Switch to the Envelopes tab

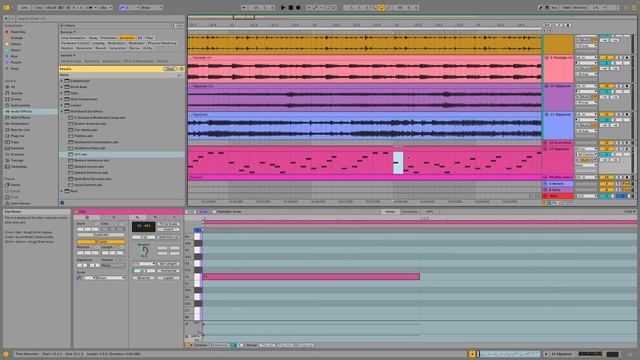click(x=409, y=211)
